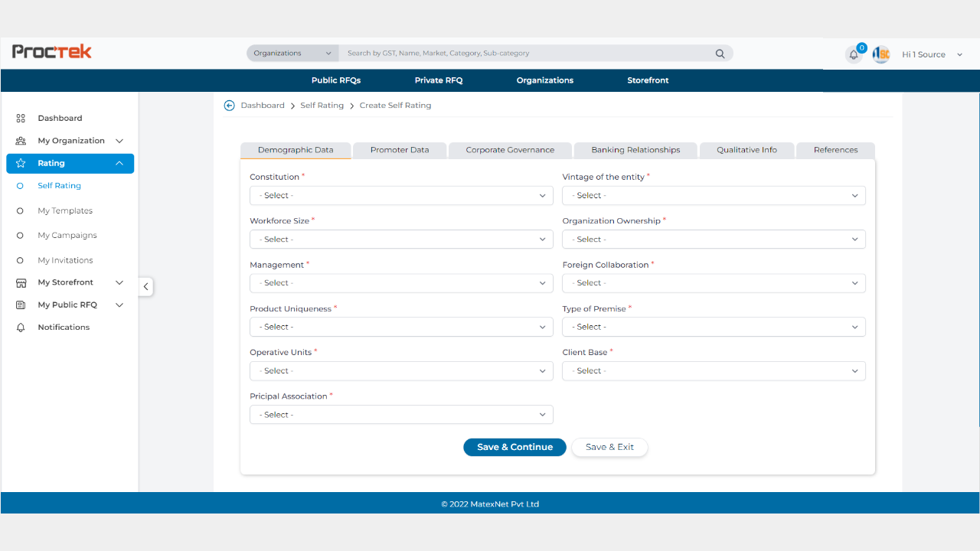Switch to Promoter Data tab

click(x=400, y=150)
